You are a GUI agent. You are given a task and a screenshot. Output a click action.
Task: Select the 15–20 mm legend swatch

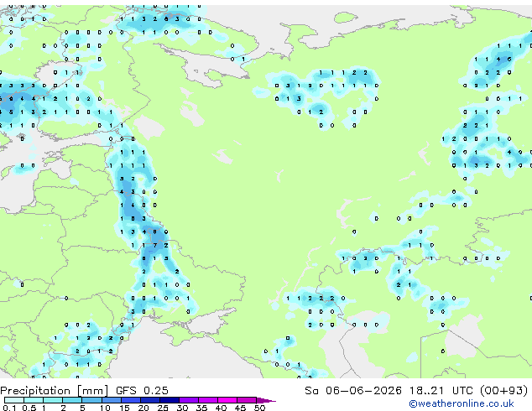(x=131, y=400)
